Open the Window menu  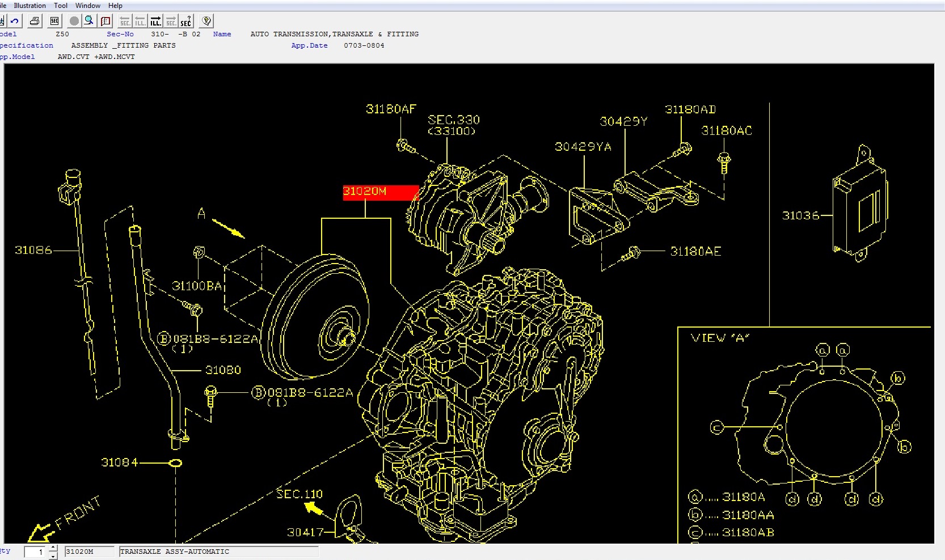coord(88,6)
